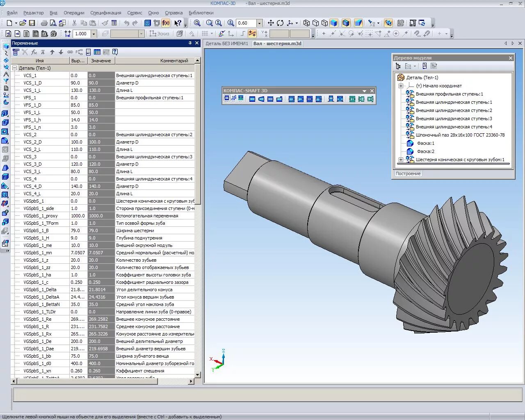The height and width of the screenshot is (420, 525).
Task: Open the layer state combo box
Action: point(127,34)
